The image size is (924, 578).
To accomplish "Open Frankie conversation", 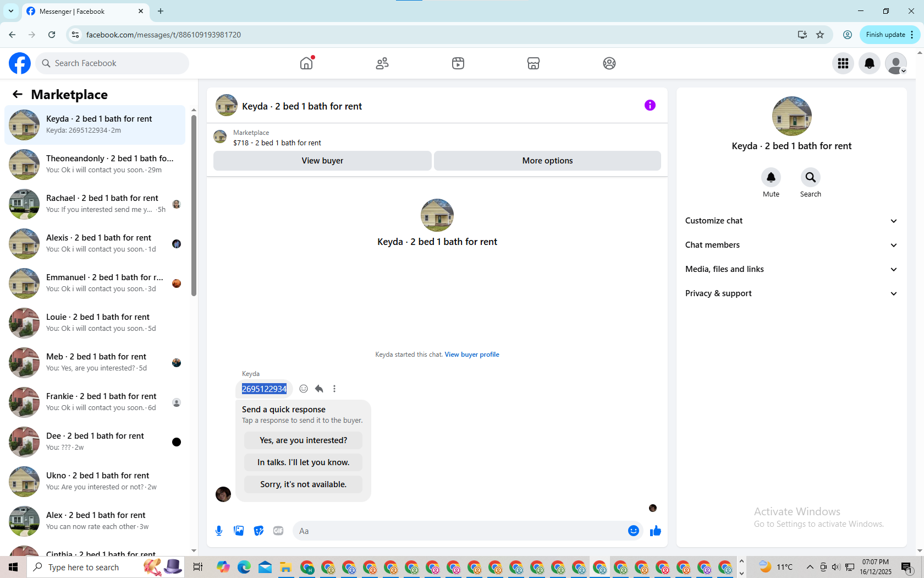I will (x=95, y=402).
